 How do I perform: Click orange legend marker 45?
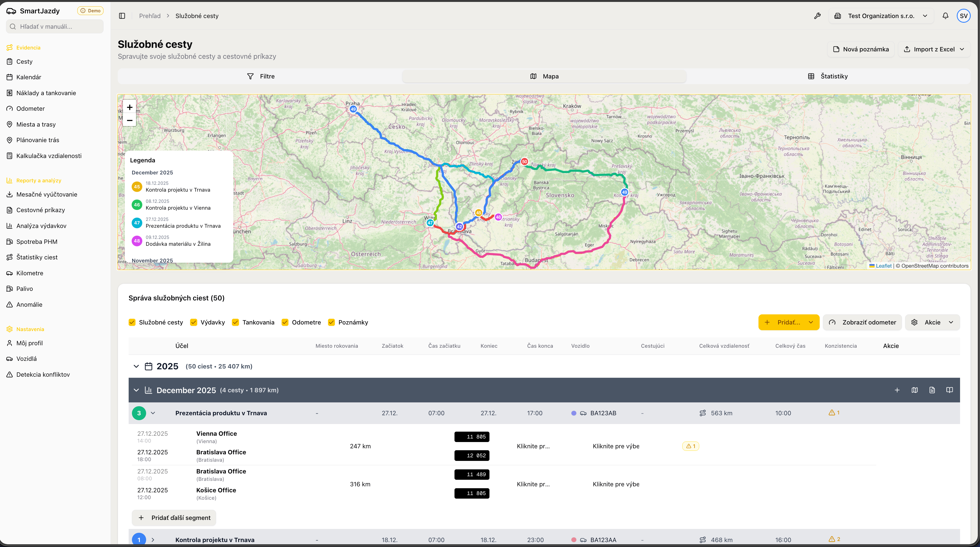[x=137, y=186]
